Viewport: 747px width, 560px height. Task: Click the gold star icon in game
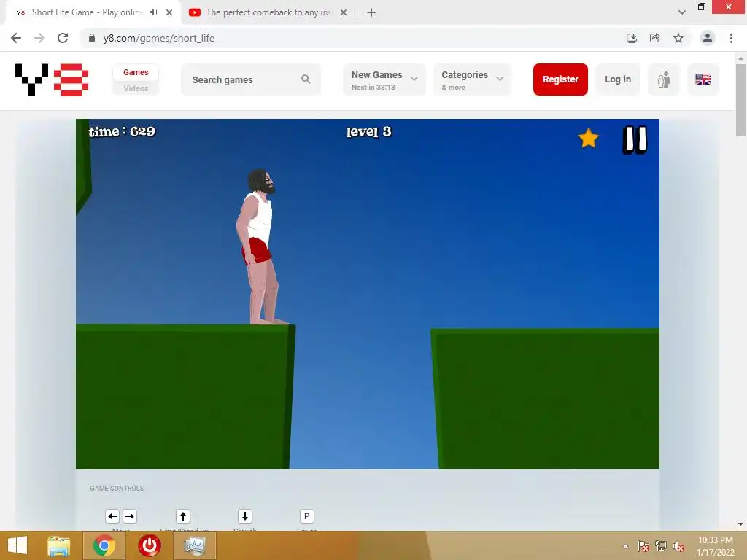pos(589,139)
